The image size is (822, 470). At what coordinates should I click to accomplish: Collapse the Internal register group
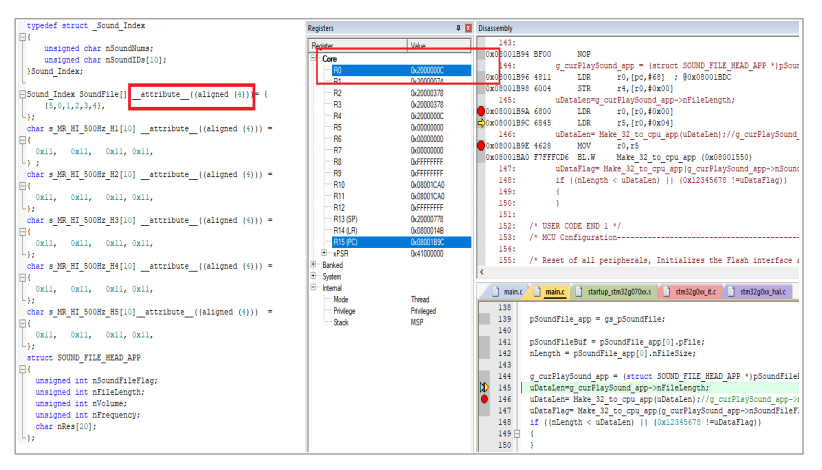click(x=314, y=288)
